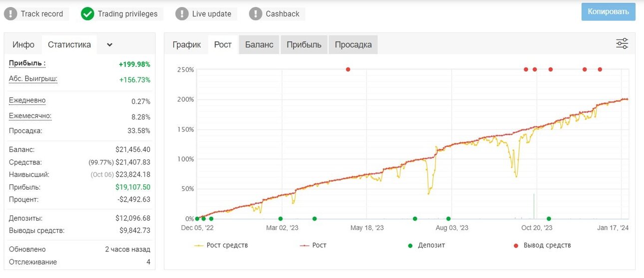Click the green deposit marker above Mar 02, '23
The height and width of the screenshot is (278, 644).
click(x=281, y=218)
